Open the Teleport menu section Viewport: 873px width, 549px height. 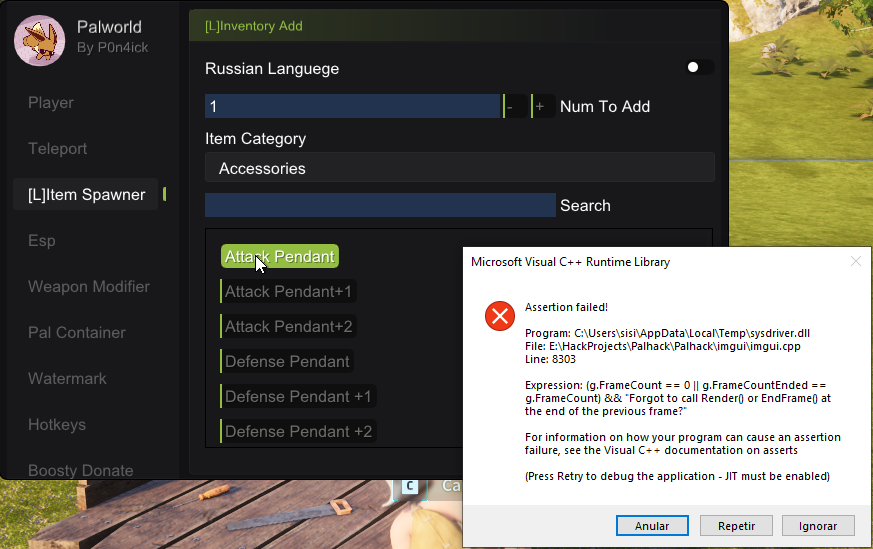coord(57,149)
